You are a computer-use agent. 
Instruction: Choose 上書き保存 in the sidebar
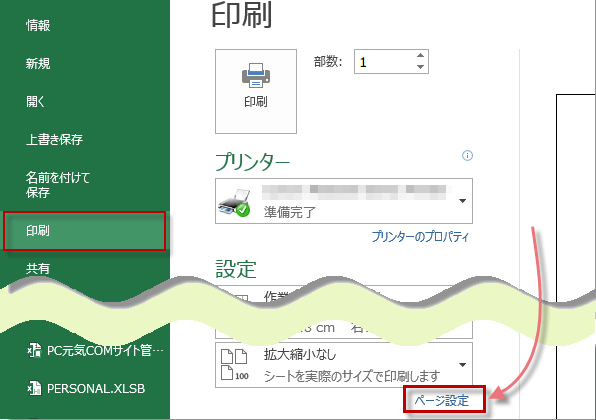point(54,139)
